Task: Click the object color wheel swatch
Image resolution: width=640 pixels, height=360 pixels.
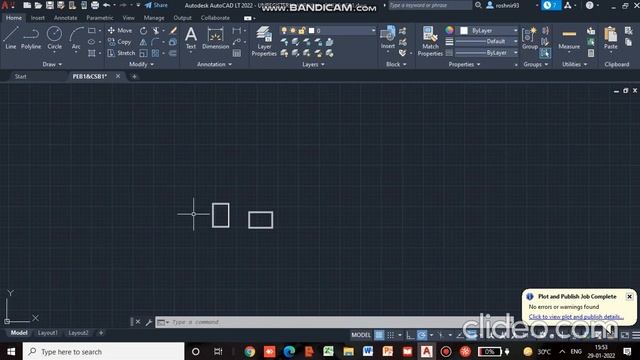Action: pyautogui.click(x=449, y=30)
